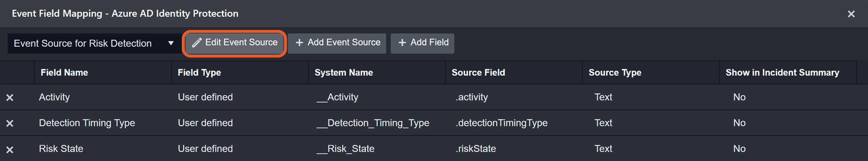Click the Add Field button
868x161 pixels.
(x=422, y=43)
